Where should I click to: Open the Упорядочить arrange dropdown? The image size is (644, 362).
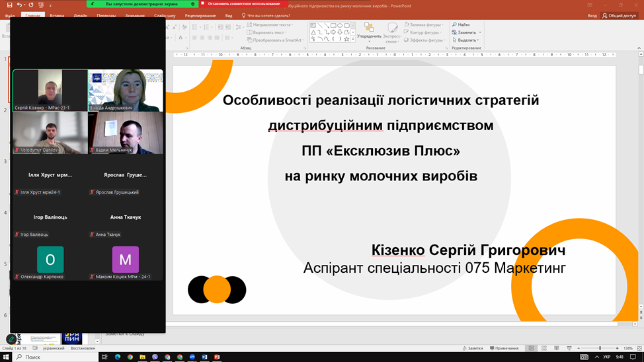(x=369, y=33)
